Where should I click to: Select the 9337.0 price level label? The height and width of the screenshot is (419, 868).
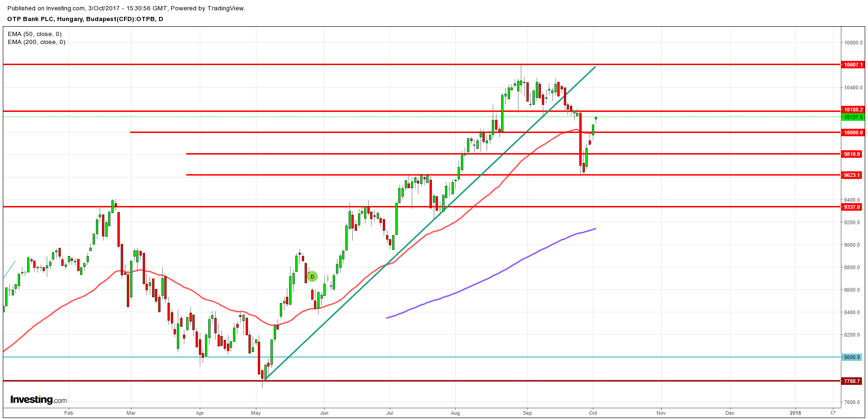coord(852,207)
